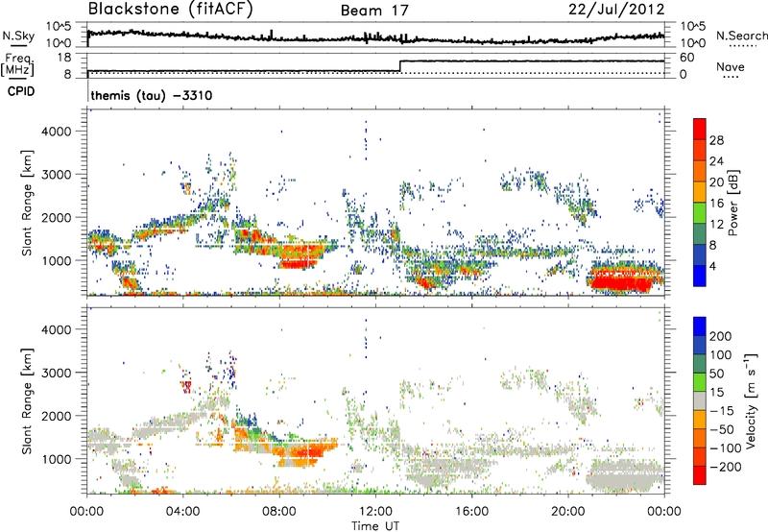The width and height of the screenshot is (768, 532).
Task: Select the '100' label on Velocity colorbar
Action: [721, 355]
